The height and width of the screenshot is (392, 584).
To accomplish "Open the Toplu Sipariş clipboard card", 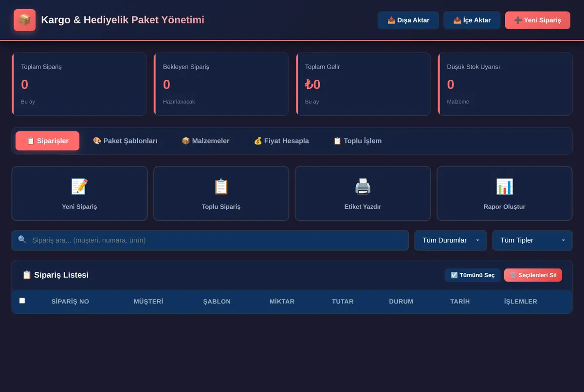I will [221, 194].
